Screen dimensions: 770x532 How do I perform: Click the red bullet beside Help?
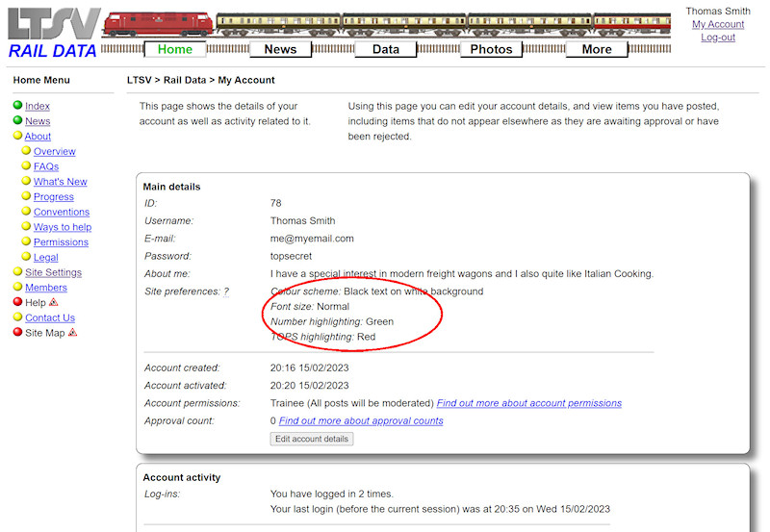pos(17,302)
